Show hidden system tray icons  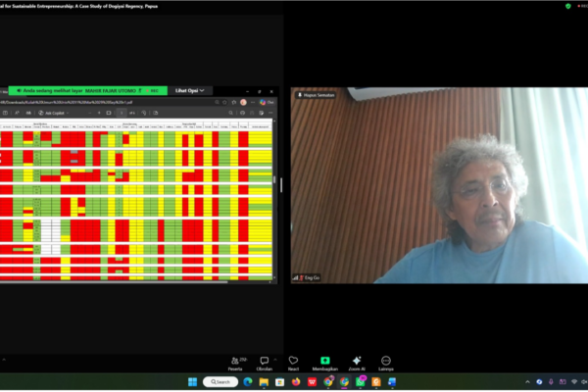527,382
